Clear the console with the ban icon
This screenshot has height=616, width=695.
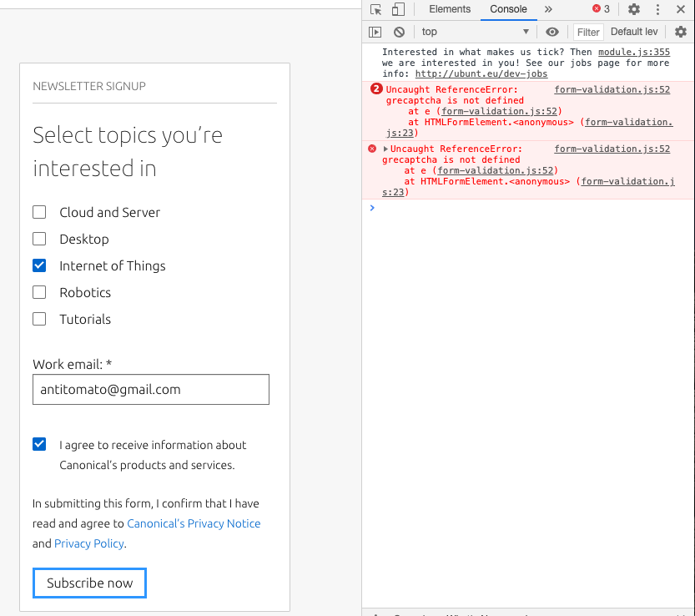coord(400,32)
